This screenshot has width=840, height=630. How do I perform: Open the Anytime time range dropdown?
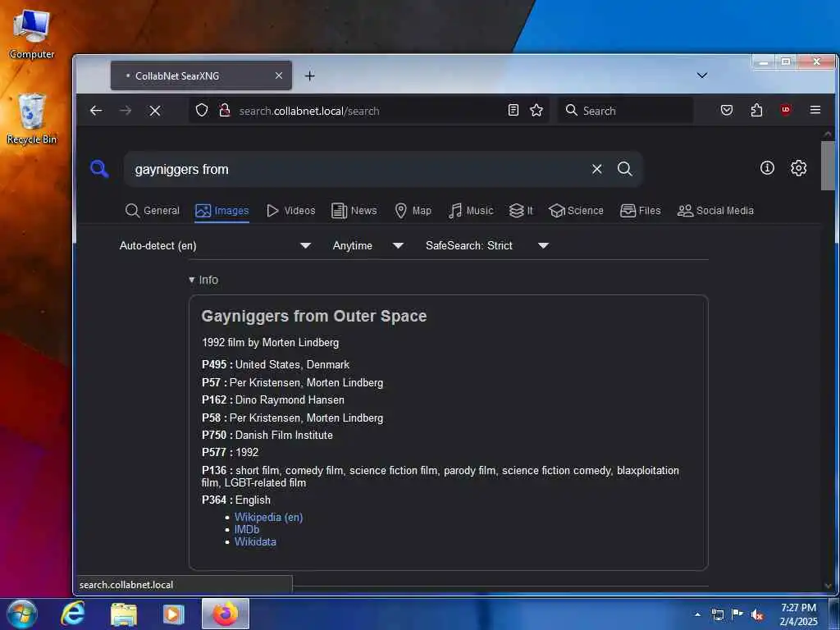tap(367, 245)
